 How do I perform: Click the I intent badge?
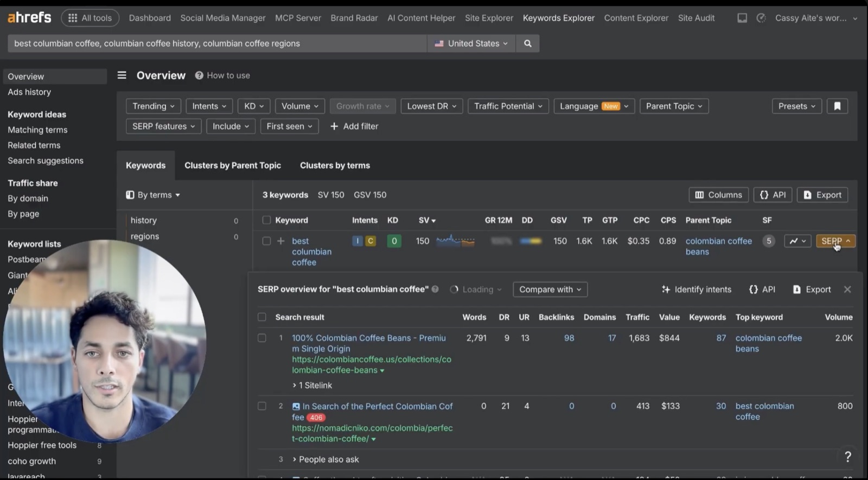357,241
